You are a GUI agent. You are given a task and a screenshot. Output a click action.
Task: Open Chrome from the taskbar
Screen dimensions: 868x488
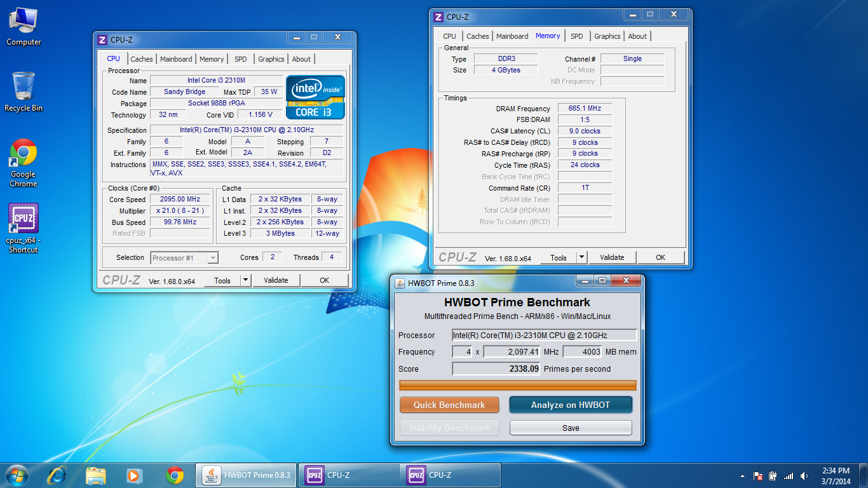[175, 475]
